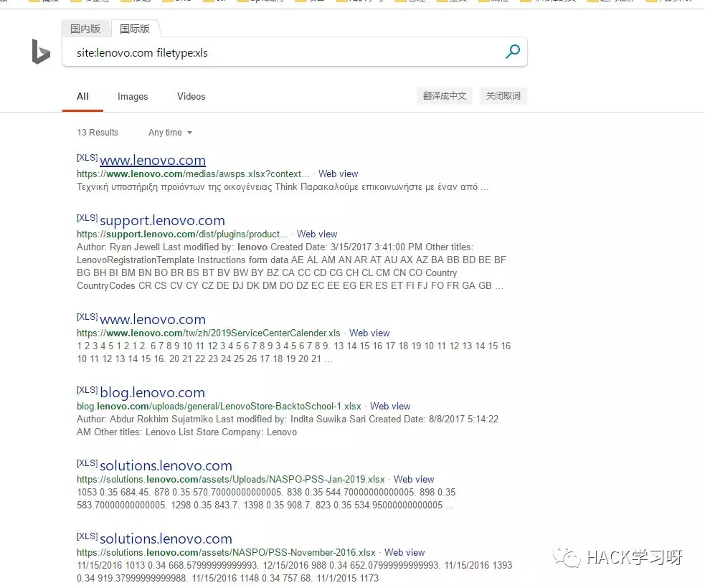705x588 pixels.
Task: Click the PSS-November-2016.xlsx green URL
Action: pyautogui.click(x=226, y=552)
